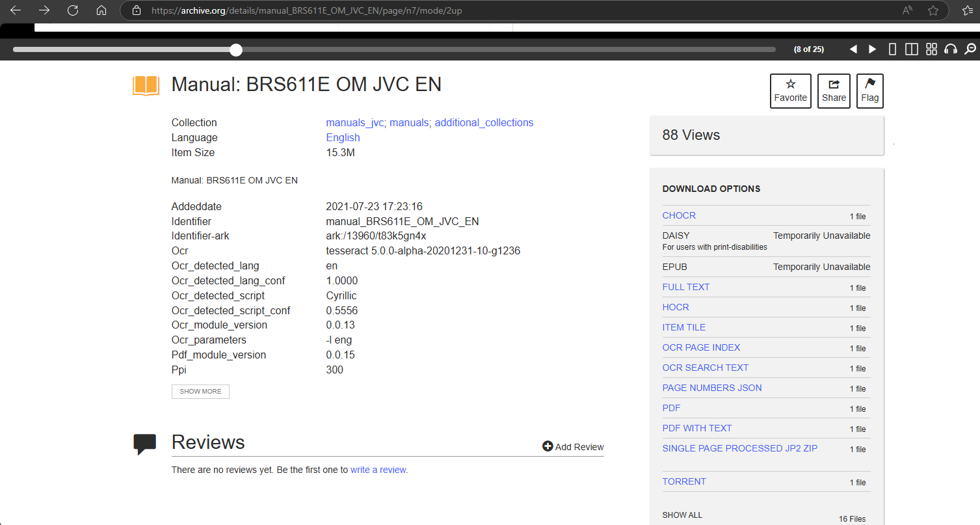Screen dimensions: 980x525
Task: Open the Read aloud icon in address bar
Action: (907, 10)
